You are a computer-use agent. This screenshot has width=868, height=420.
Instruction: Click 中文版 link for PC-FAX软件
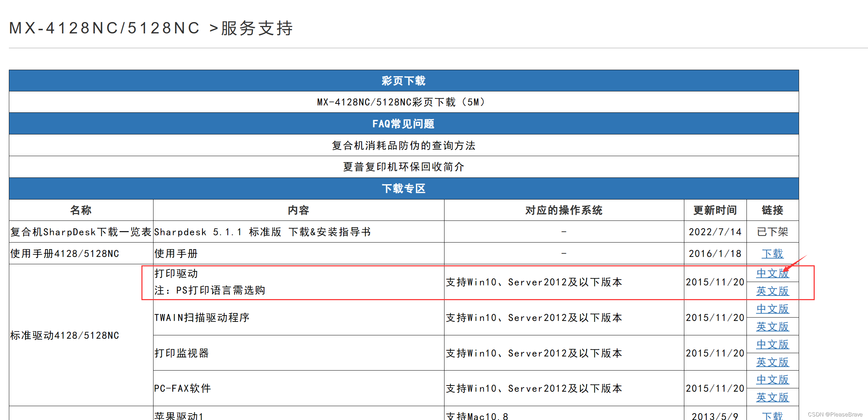pos(772,379)
